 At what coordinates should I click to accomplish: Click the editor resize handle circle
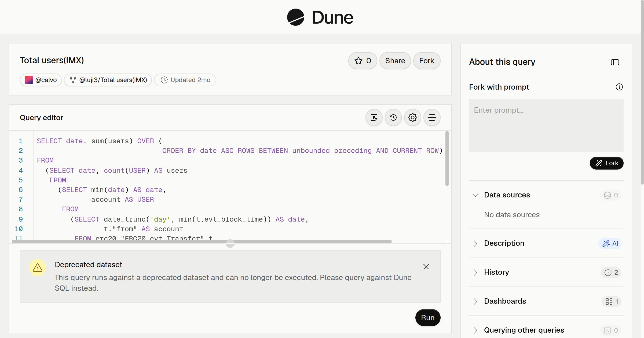pos(230,244)
